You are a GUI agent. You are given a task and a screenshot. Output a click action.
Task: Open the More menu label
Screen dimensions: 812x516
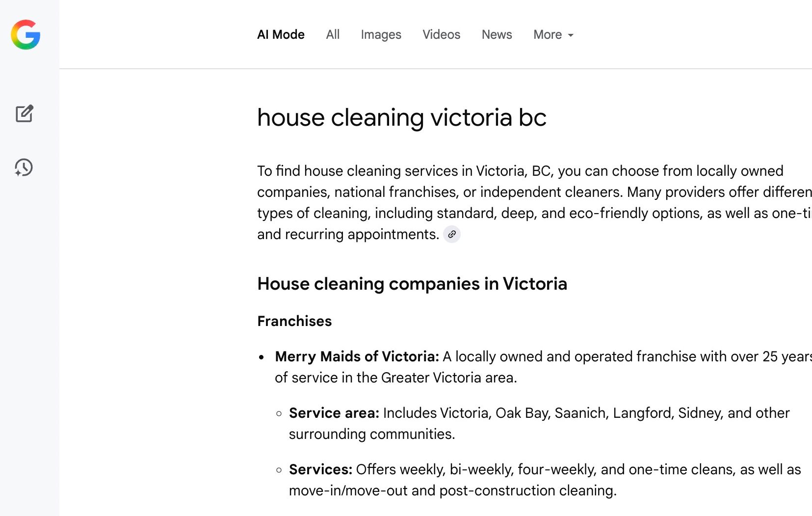(x=548, y=34)
